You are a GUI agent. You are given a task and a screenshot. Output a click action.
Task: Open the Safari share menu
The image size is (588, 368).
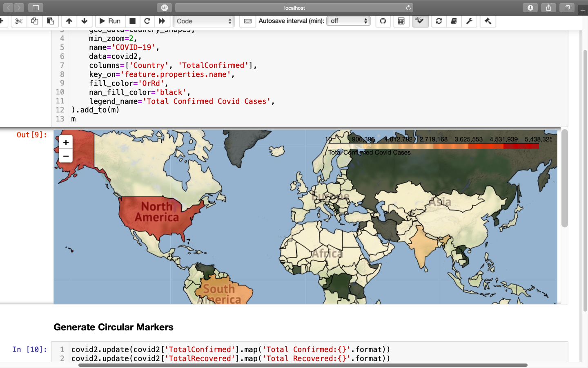548,8
